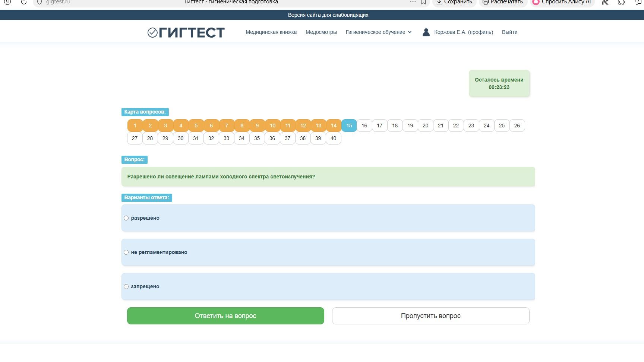Click the bookmark icon in the address bar
This screenshot has width=644, height=362.
tap(423, 2)
